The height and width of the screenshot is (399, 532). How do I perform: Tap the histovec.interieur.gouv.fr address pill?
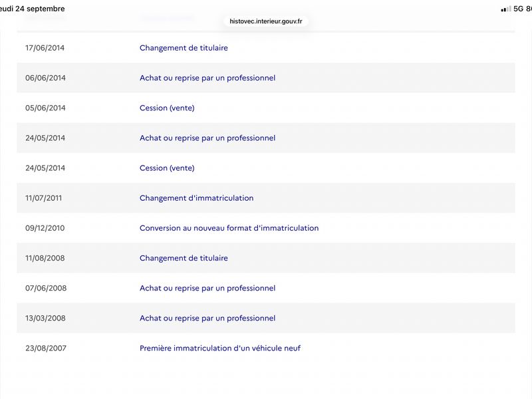pos(265,21)
